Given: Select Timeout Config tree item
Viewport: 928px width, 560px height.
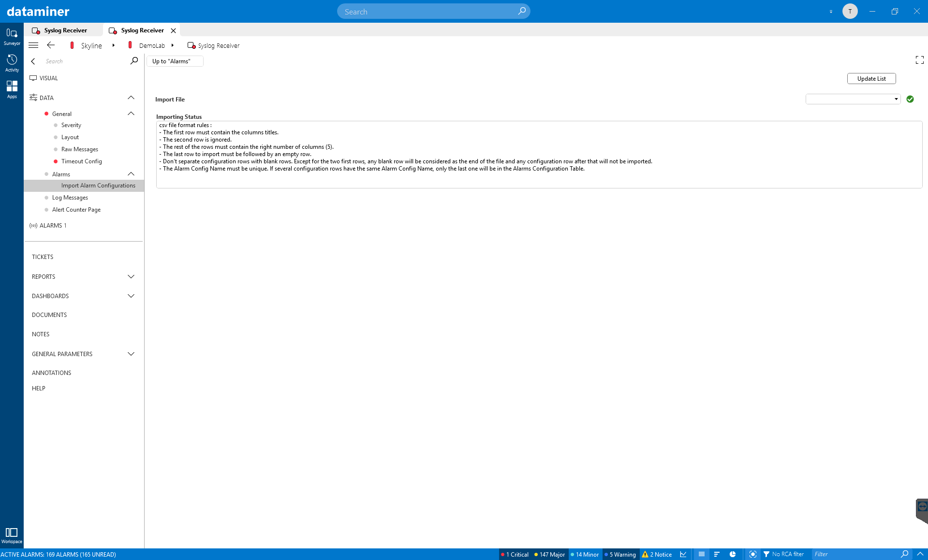Looking at the screenshot, I should coord(81,161).
